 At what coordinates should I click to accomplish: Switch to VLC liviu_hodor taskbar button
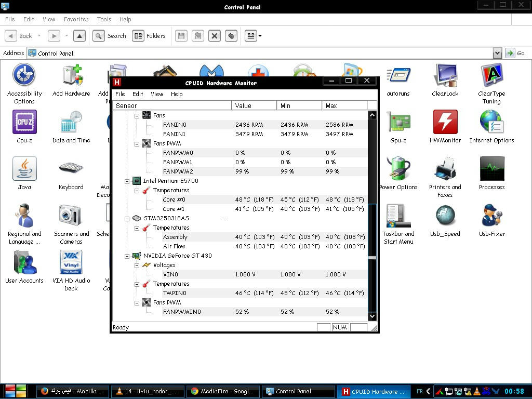(x=148, y=391)
